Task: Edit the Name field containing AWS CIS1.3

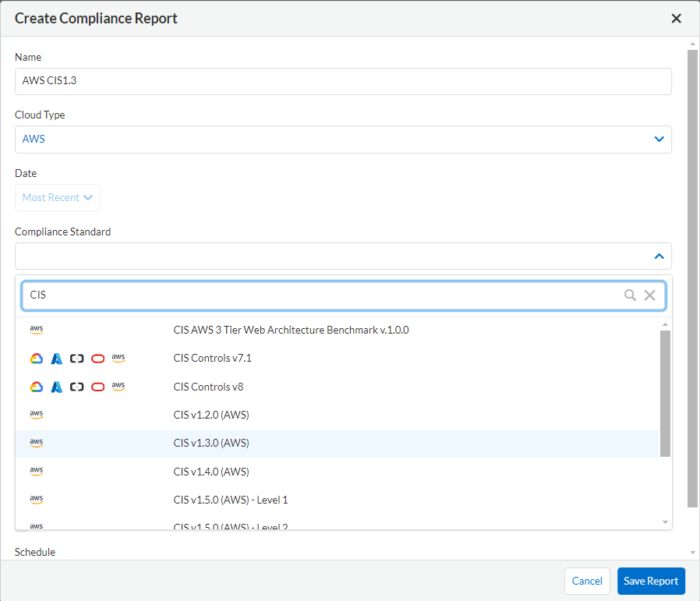Action: tap(343, 81)
